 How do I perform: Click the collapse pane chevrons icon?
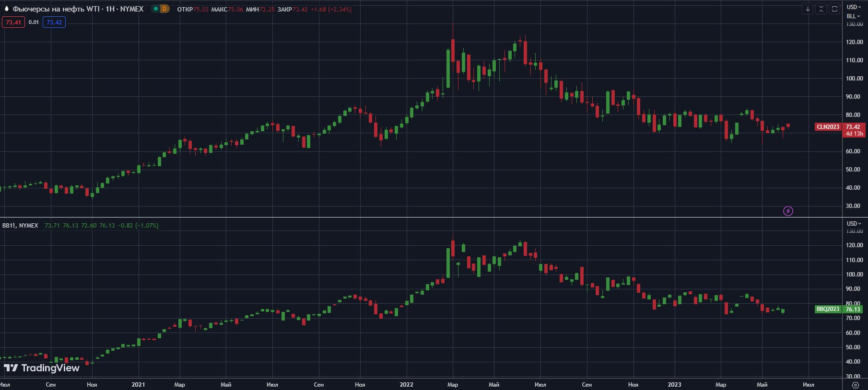pos(821,9)
